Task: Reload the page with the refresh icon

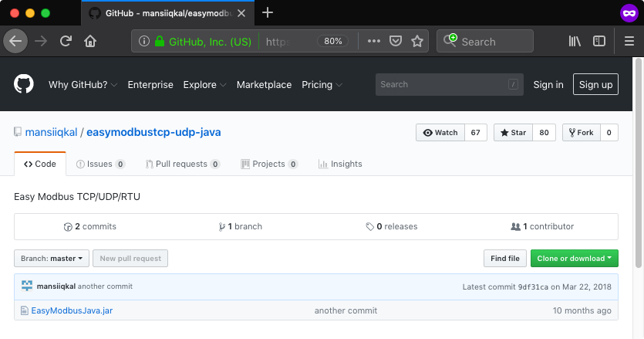Action: point(66,41)
